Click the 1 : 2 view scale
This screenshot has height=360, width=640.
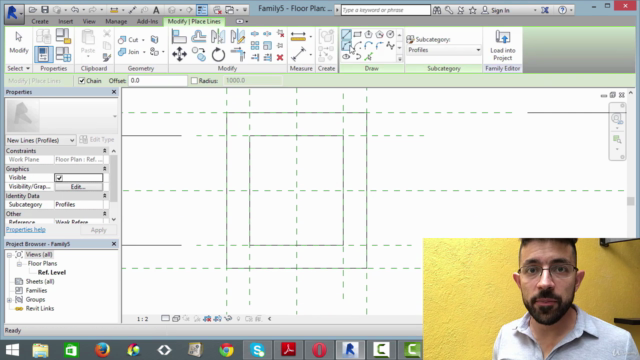pos(142,319)
